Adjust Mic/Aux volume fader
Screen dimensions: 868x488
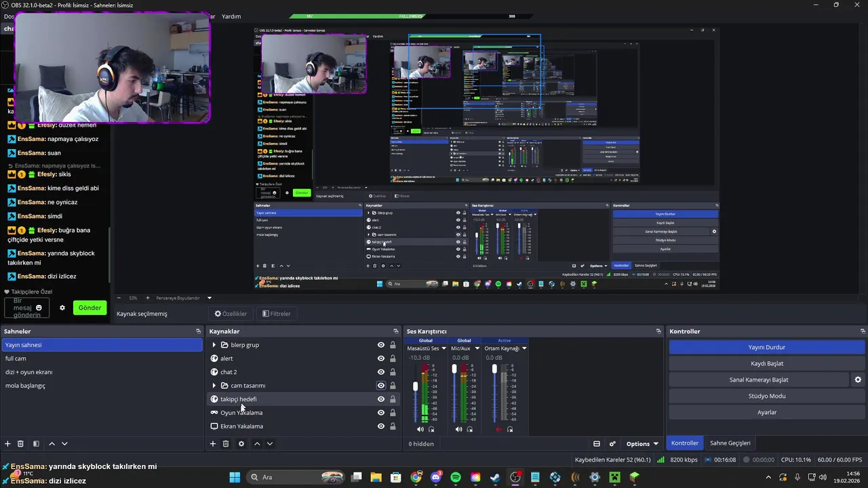coord(454,369)
